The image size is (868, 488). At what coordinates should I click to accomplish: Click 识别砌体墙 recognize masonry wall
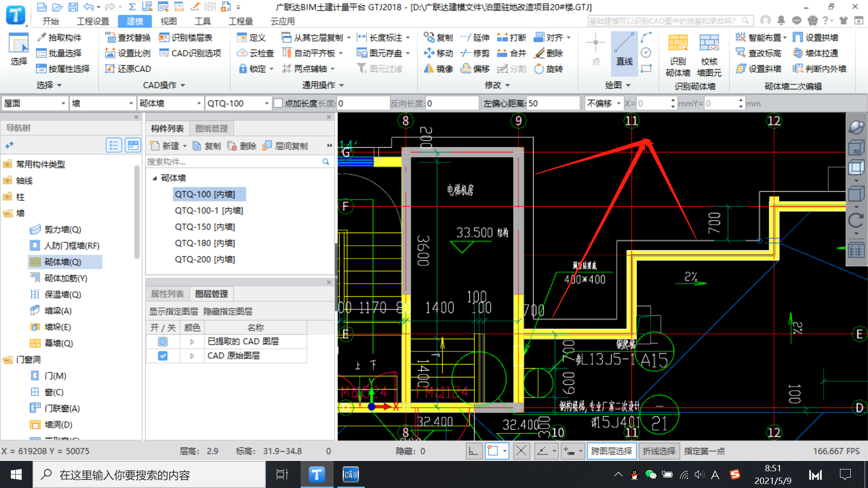coord(678,55)
